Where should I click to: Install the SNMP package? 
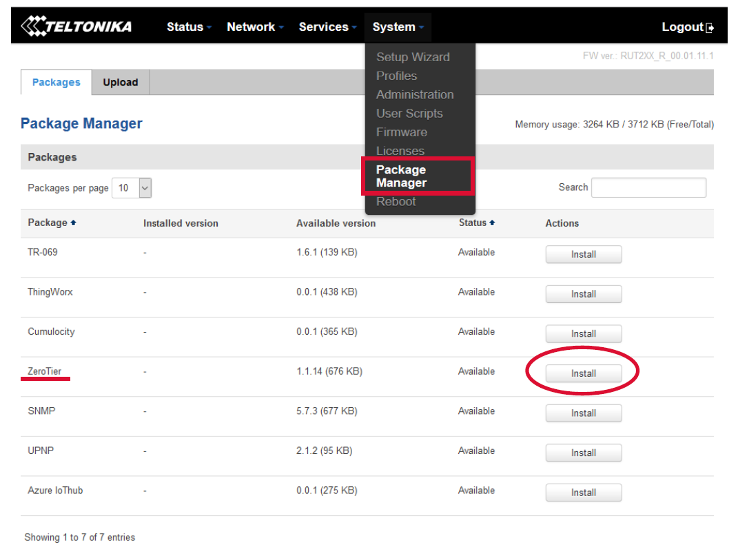click(x=584, y=413)
